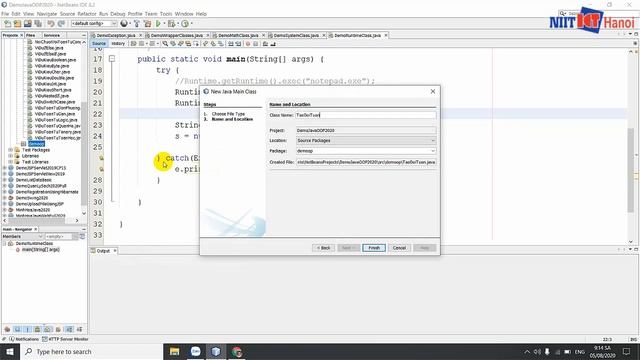Click the Notifications status bar item
This screenshot has width=640, height=360.
[x=24, y=339]
